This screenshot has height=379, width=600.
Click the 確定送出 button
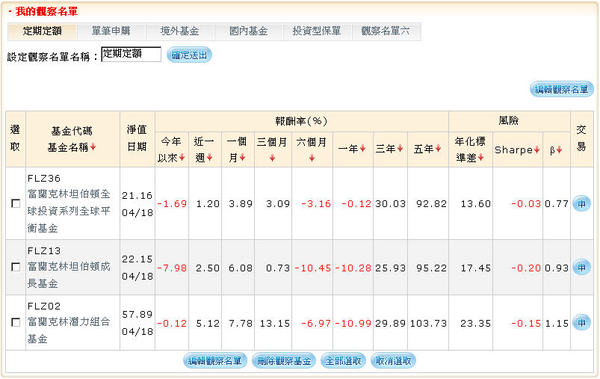[189, 55]
